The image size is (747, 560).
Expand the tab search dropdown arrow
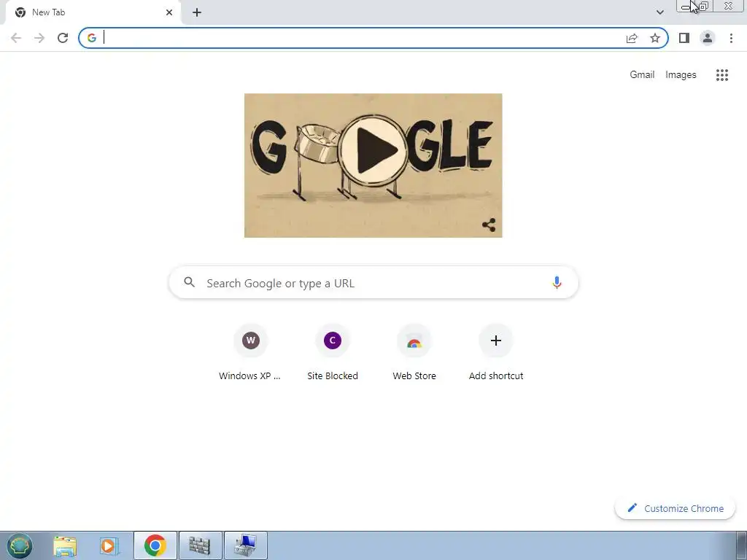click(659, 12)
